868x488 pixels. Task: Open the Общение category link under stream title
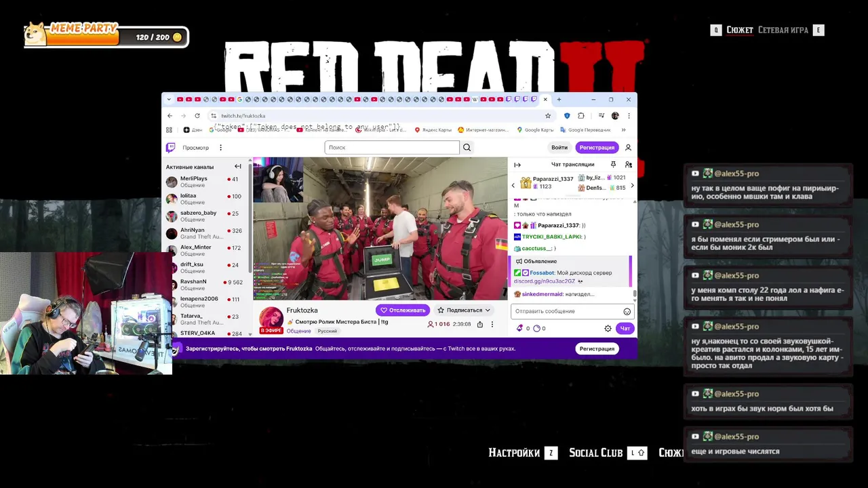click(298, 331)
